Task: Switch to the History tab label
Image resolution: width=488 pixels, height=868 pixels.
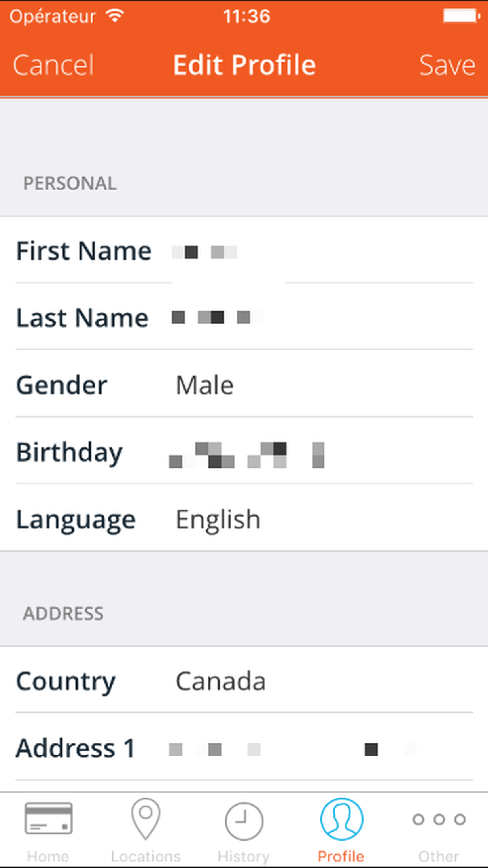Action: coord(244,856)
